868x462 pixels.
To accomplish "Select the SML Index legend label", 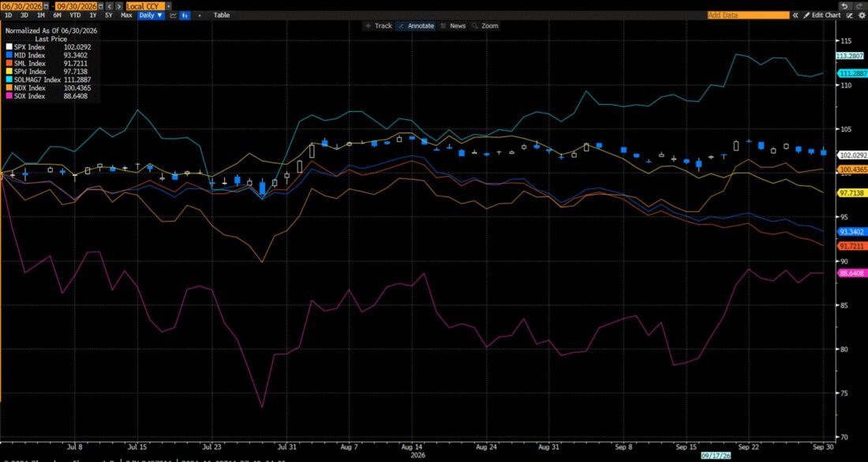I will (29, 64).
